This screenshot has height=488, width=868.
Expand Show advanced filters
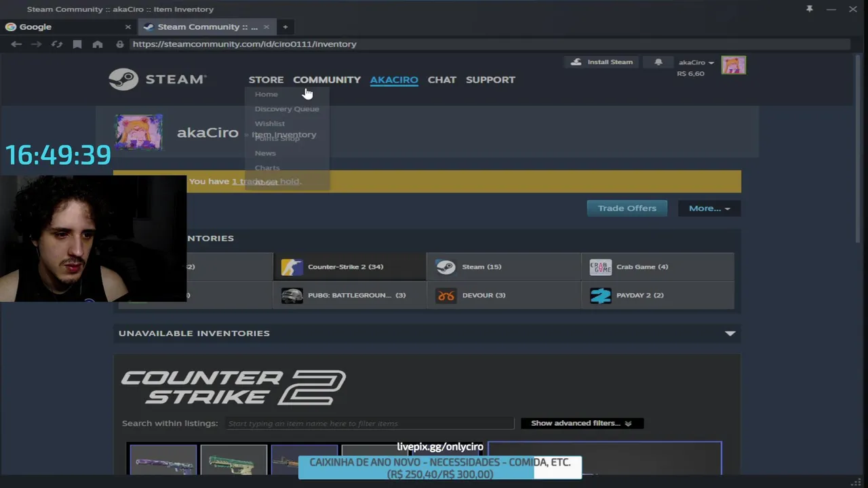pyautogui.click(x=582, y=423)
